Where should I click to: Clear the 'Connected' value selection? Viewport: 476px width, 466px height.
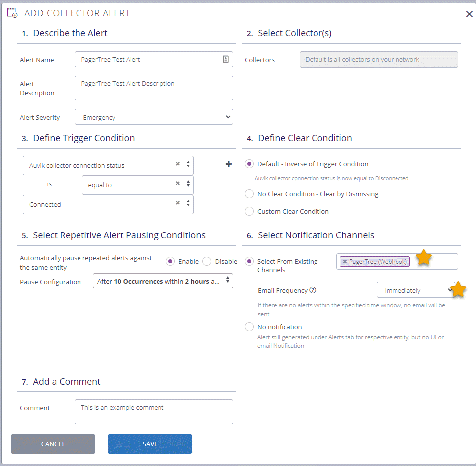click(178, 203)
